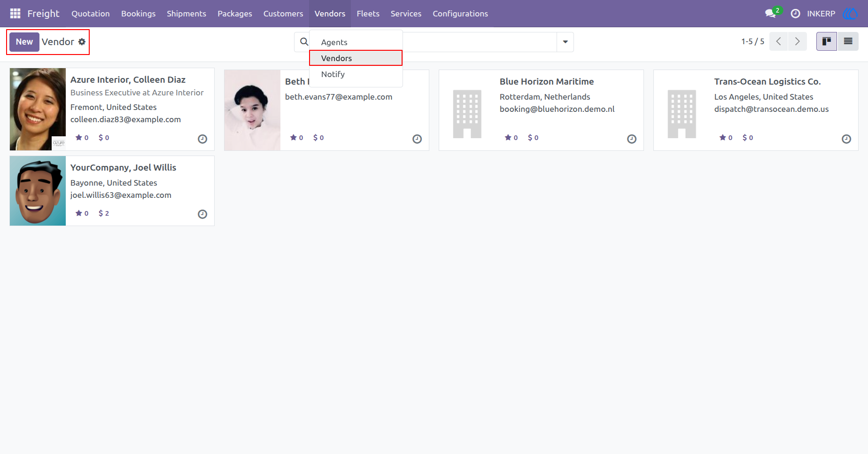Open the Shipments menu
The height and width of the screenshot is (454, 868).
tap(186, 14)
